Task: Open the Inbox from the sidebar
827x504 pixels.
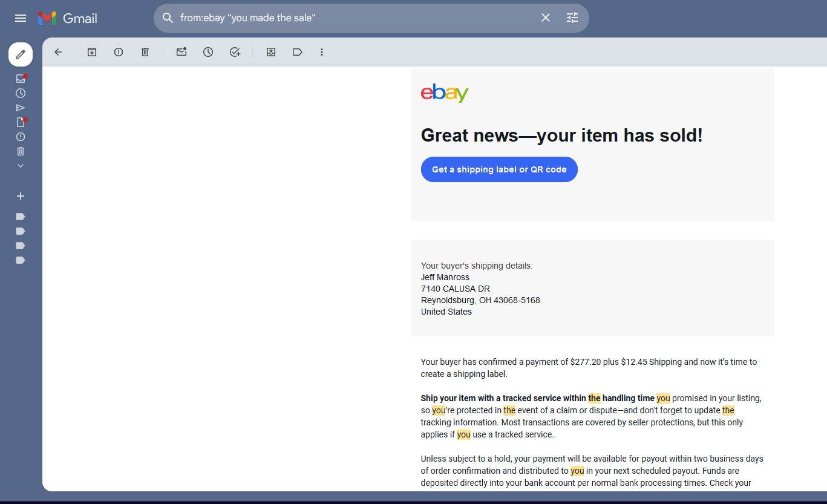Action: tap(21, 79)
